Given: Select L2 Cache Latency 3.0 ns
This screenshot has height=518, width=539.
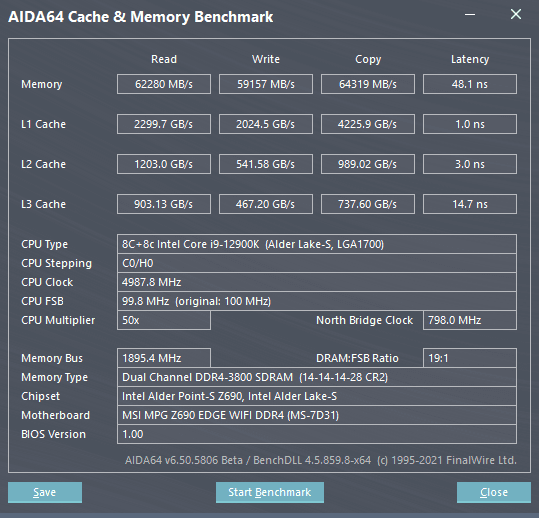Looking at the screenshot, I should (470, 164).
